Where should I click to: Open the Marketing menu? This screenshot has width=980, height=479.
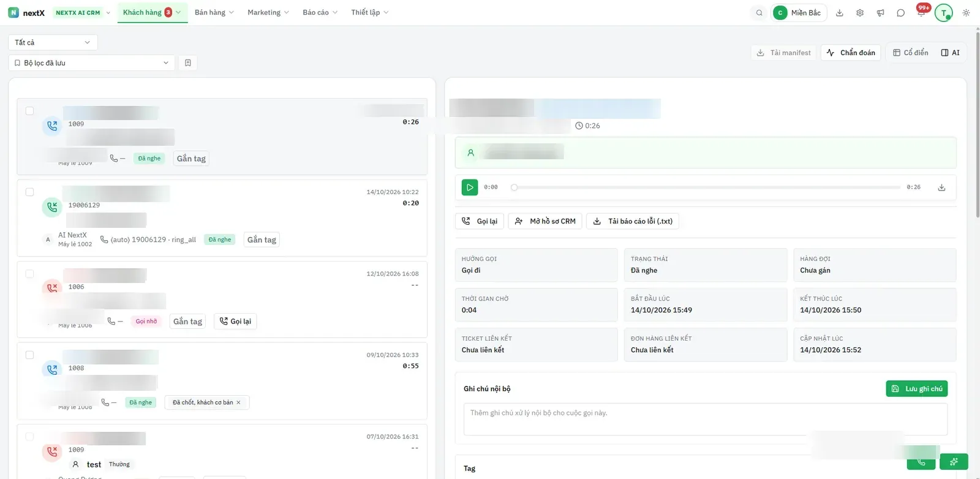[x=268, y=12]
